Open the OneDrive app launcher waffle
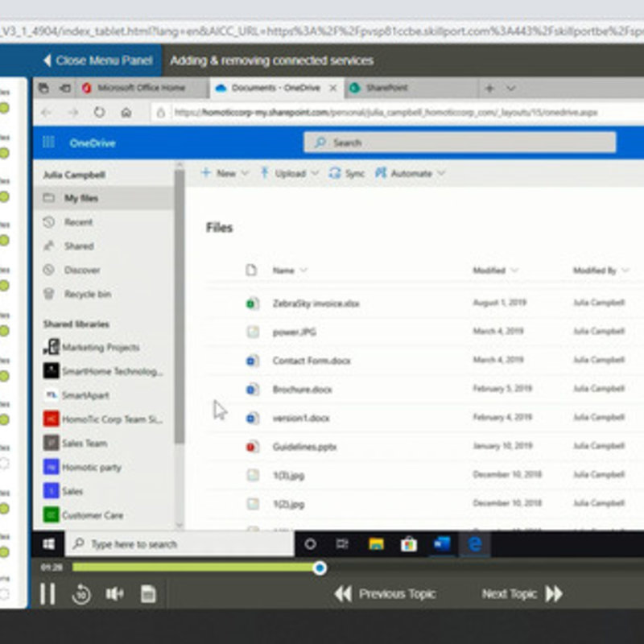The height and width of the screenshot is (644, 644). coord(48,142)
